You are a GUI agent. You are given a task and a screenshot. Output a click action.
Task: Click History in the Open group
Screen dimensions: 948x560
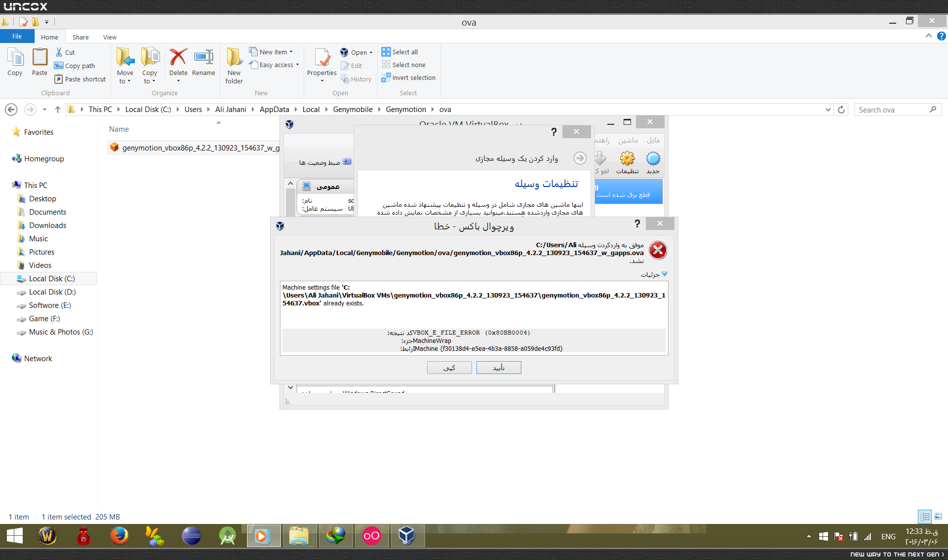pos(356,79)
